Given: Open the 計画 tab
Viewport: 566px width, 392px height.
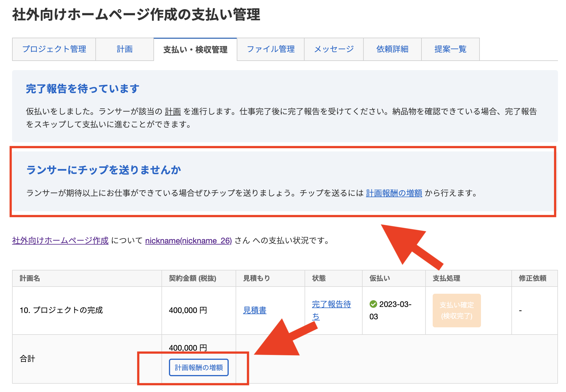Looking at the screenshot, I should coord(124,49).
